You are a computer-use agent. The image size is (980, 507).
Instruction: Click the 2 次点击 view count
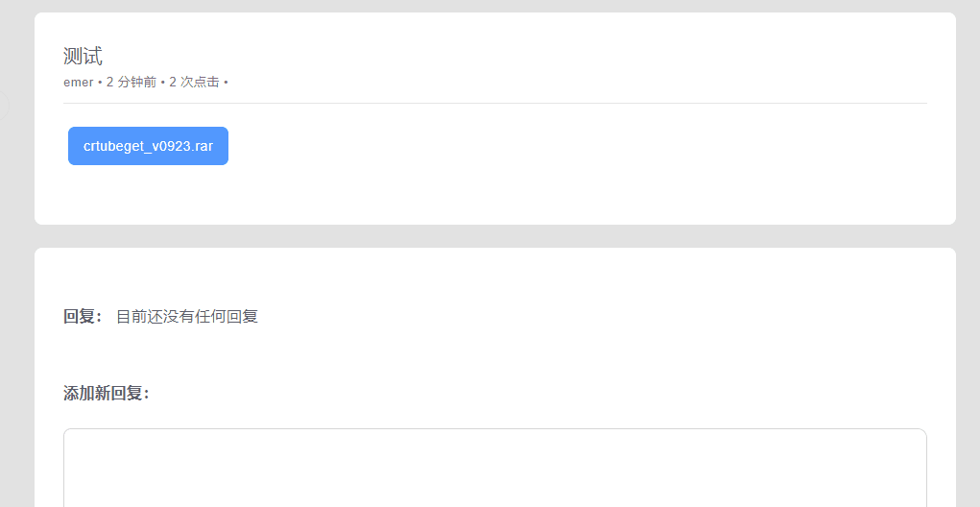tap(194, 83)
